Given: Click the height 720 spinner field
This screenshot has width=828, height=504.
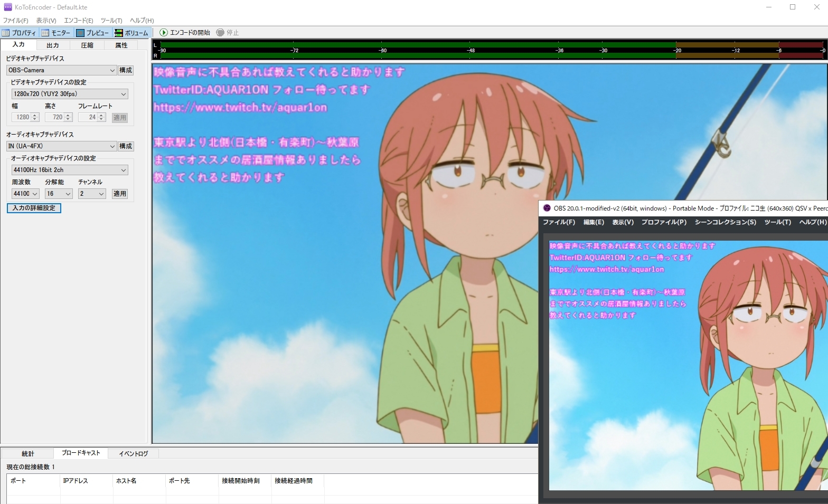Looking at the screenshot, I should pos(59,117).
